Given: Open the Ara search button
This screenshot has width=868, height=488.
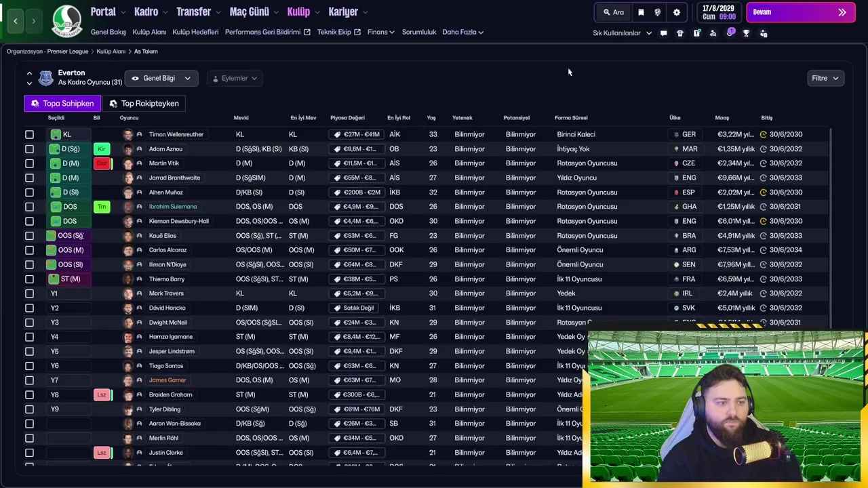Looking at the screenshot, I should click(614, 12).
